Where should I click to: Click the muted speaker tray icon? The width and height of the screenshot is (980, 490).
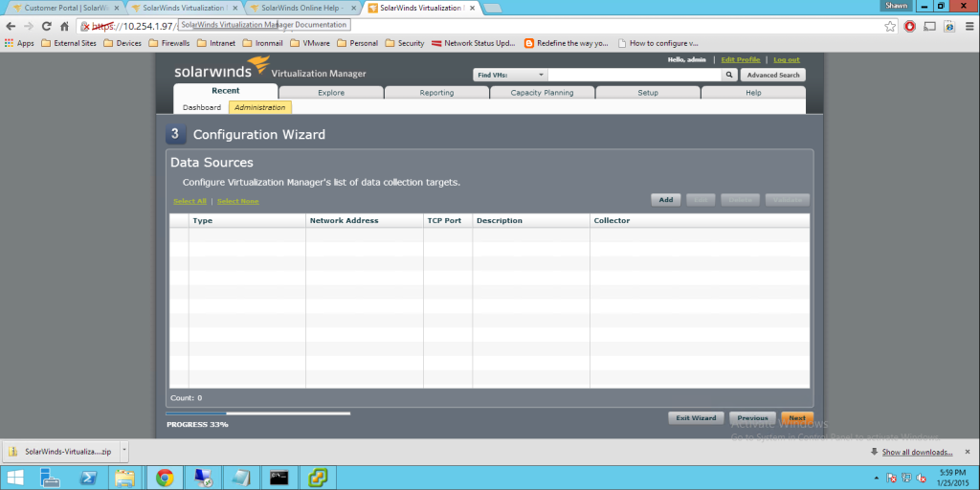922,479
